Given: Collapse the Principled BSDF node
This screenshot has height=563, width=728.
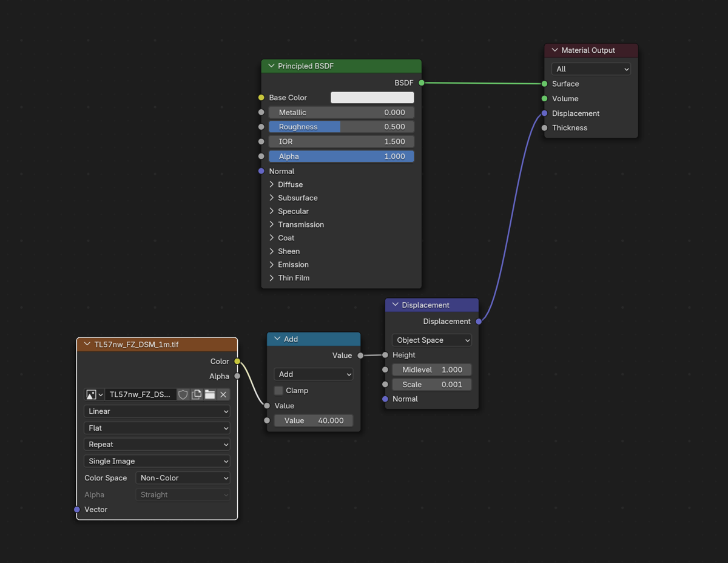Looking at the screenshot, I should pos(271,66).
